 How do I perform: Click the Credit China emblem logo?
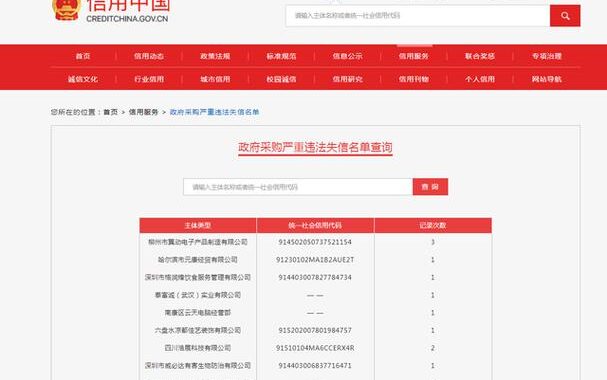click(67, 10)
